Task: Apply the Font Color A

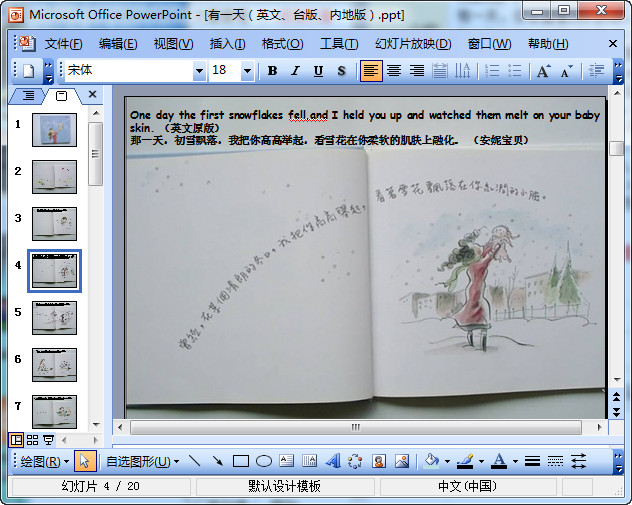Action: [x=499, y=461]
